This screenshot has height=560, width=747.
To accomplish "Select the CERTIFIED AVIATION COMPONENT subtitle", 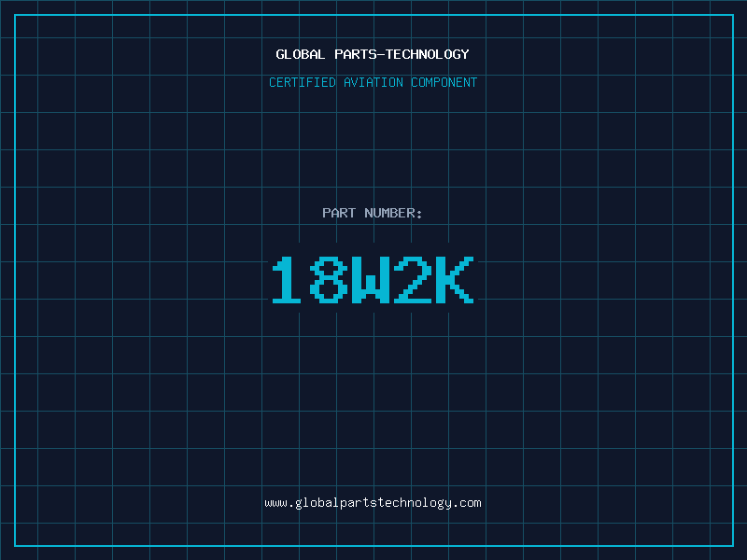I will pyautogui.click(x=373, y=82).
